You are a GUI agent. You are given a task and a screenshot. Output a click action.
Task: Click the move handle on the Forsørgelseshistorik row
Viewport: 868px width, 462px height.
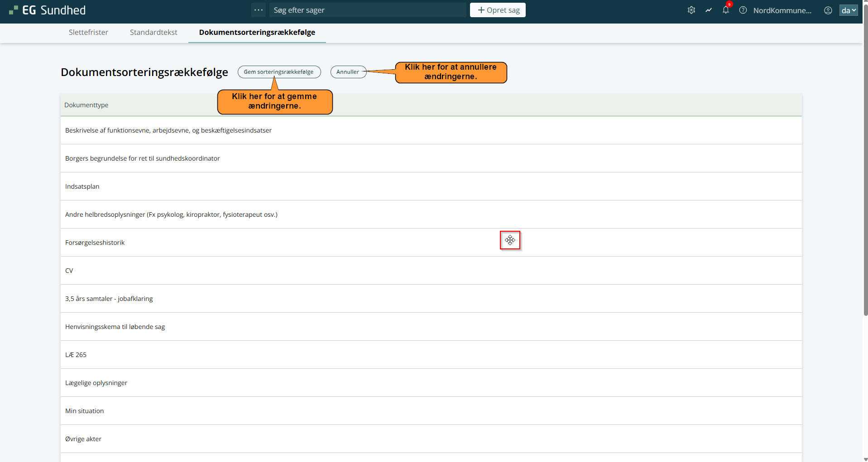tap(510, 240)
